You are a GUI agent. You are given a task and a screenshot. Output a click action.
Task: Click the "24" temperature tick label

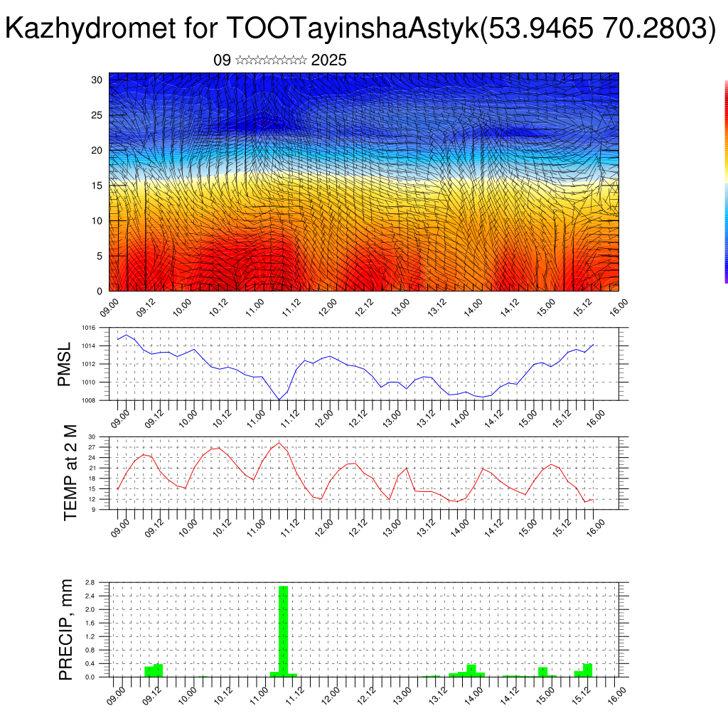coord(92,458)
